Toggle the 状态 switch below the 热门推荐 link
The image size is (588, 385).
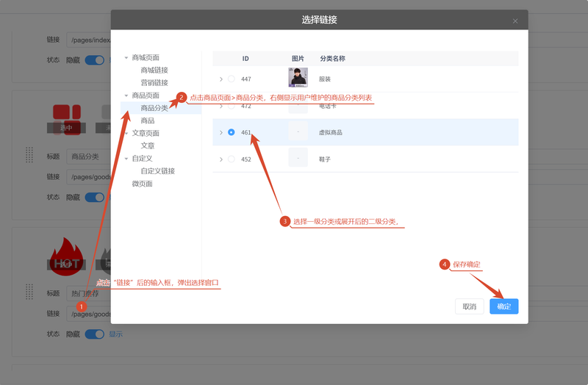tap(95, 334)
